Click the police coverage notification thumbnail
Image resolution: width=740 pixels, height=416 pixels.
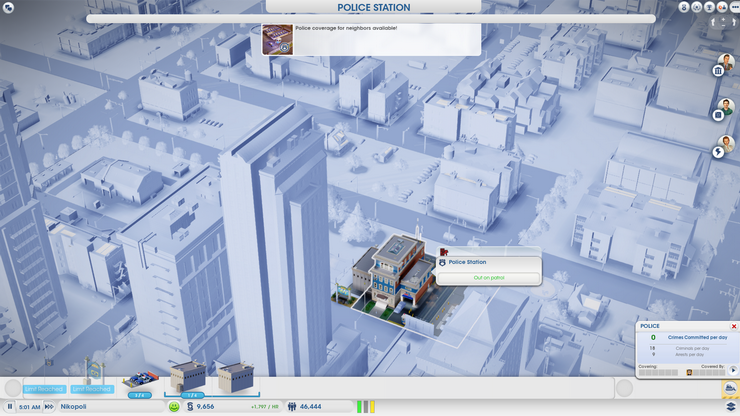(x=278, y=40)
